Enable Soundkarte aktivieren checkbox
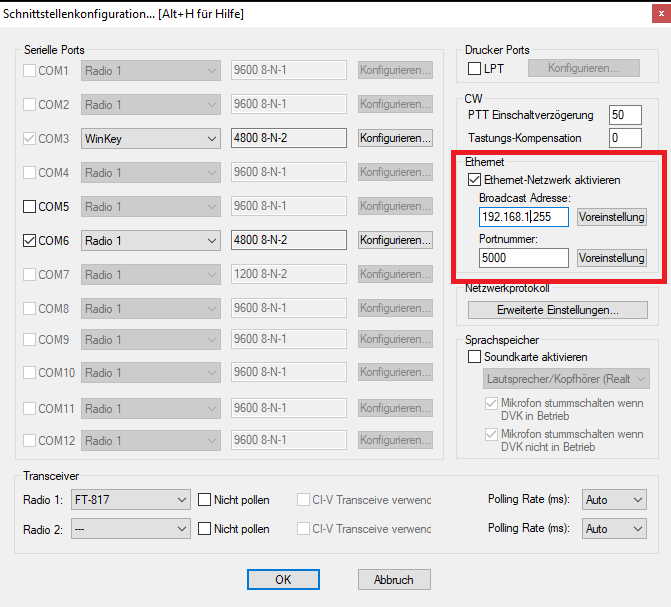 (x=475, y=357)
